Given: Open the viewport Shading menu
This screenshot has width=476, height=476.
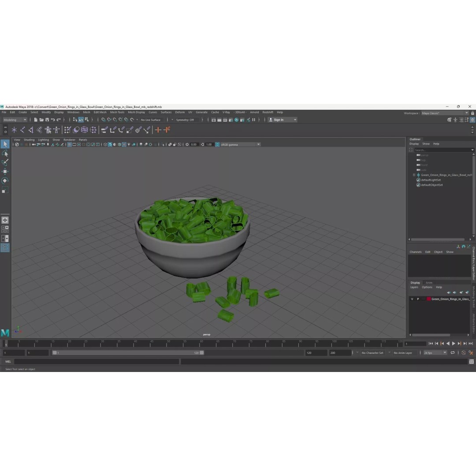Looking at the screenshot, I should [29, 140].
